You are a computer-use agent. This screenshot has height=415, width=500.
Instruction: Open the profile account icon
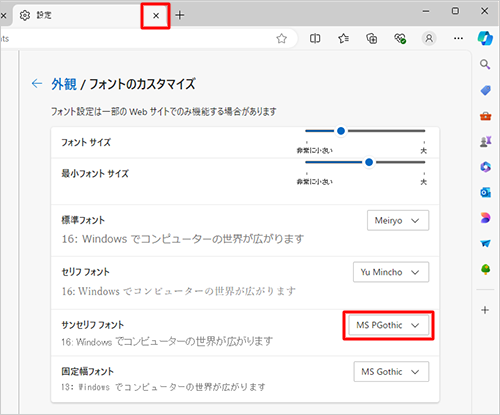pos(429,39)
